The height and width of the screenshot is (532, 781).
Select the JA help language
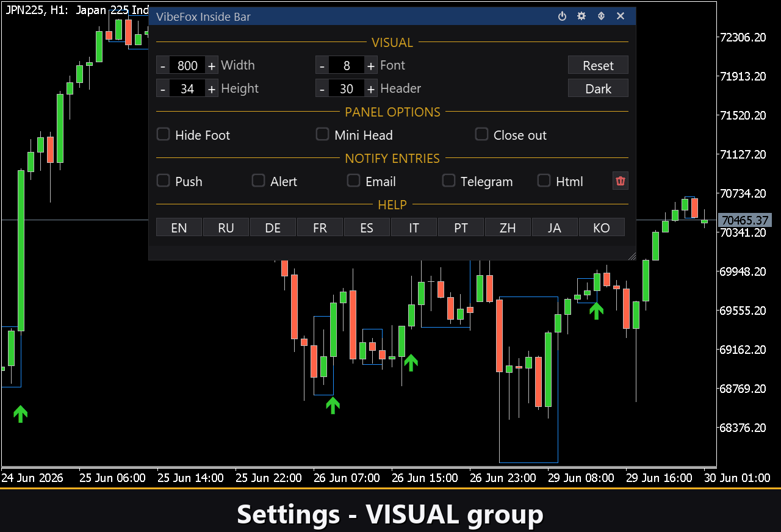pos(555,227)
